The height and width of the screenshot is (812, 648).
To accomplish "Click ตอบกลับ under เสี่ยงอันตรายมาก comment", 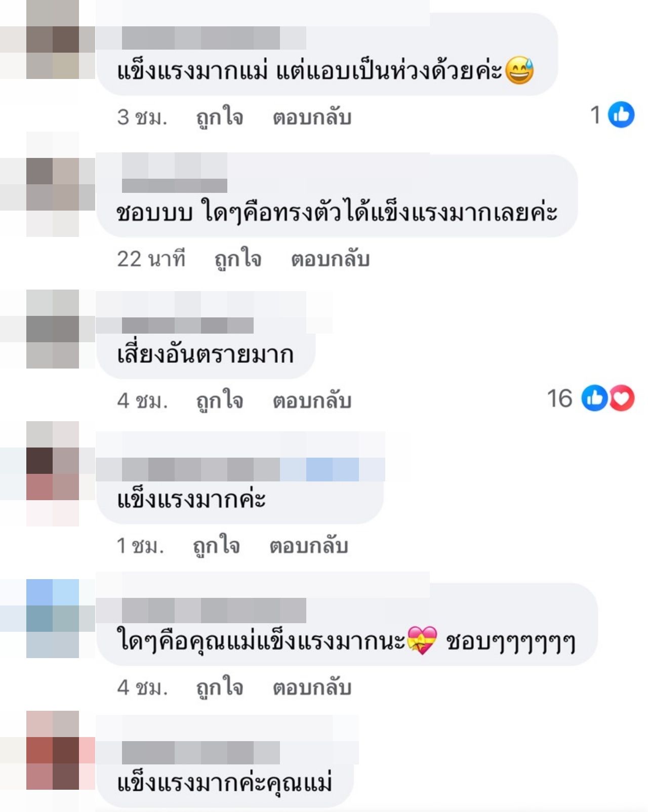I will point(312,401).
